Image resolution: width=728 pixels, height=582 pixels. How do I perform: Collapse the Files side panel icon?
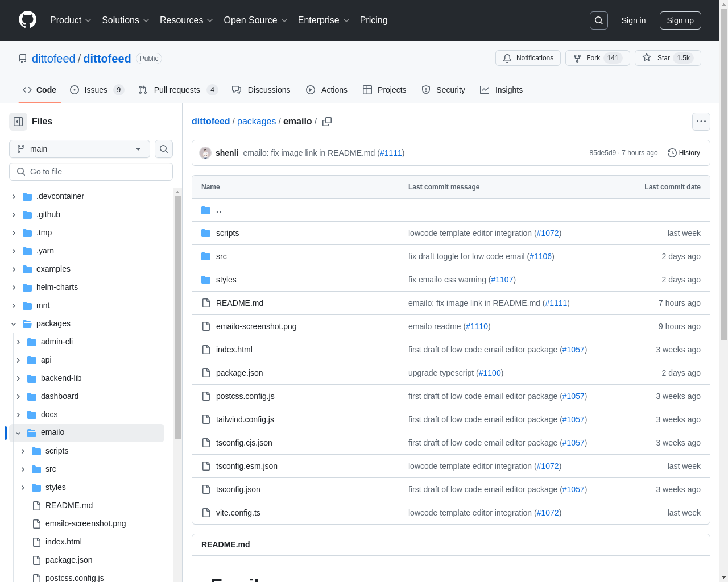point(18,122)
